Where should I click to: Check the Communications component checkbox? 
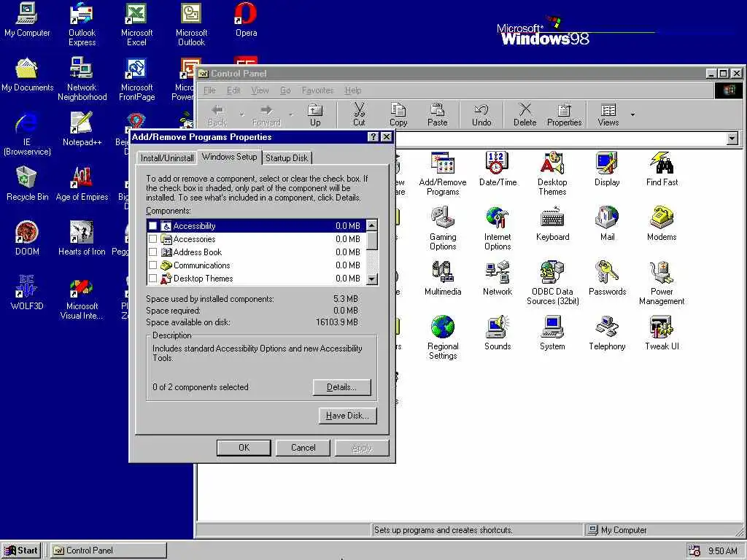pos(153,265)
